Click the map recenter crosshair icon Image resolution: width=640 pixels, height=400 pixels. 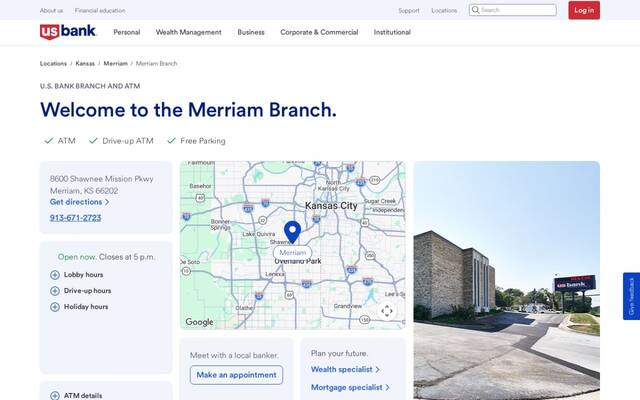click(x=387, y=311)
